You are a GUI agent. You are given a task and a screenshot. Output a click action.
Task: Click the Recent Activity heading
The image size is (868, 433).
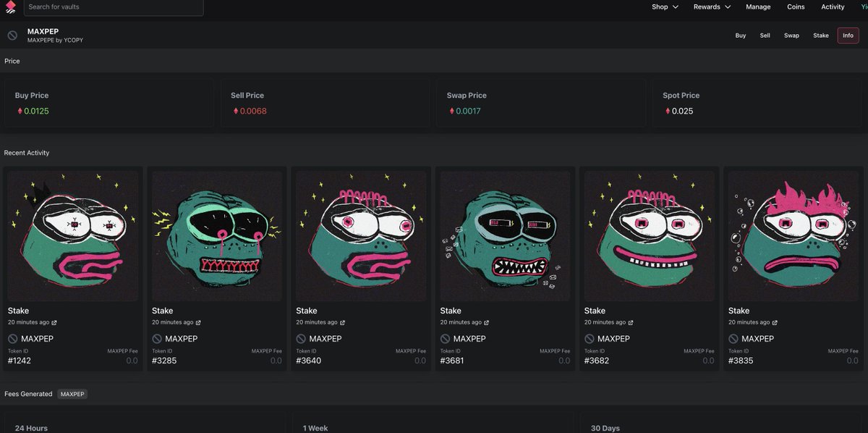pos(27,153)
